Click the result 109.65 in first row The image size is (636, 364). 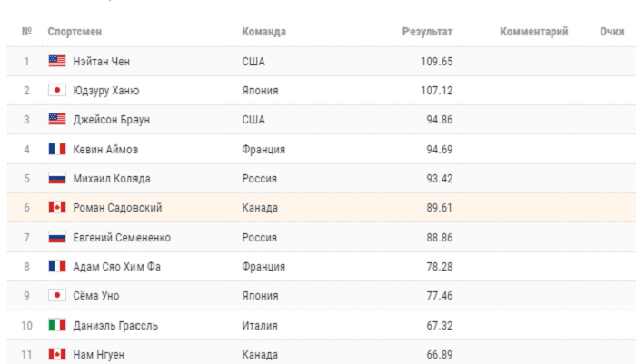(x=434, y=62)
